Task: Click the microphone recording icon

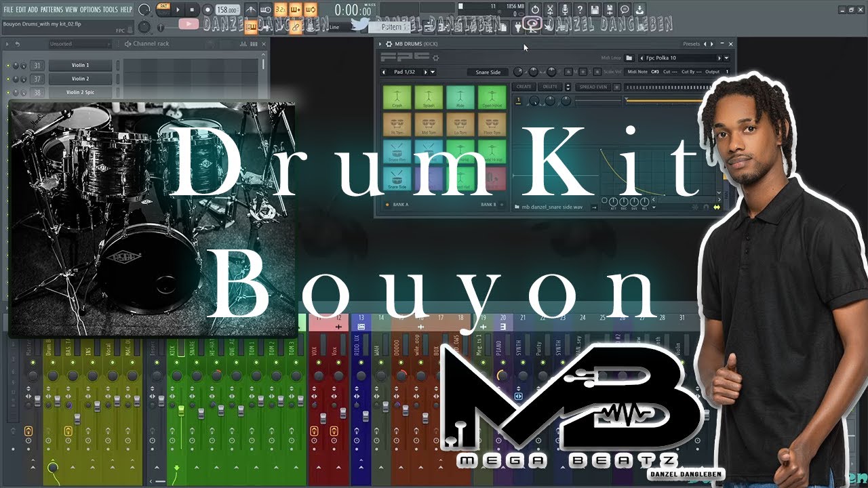Action: coord(565,9)
